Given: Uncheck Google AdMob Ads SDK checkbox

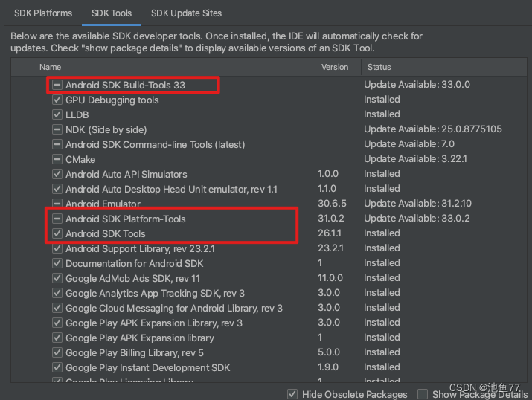Looking at the screenshot, I should coord(57,278).
